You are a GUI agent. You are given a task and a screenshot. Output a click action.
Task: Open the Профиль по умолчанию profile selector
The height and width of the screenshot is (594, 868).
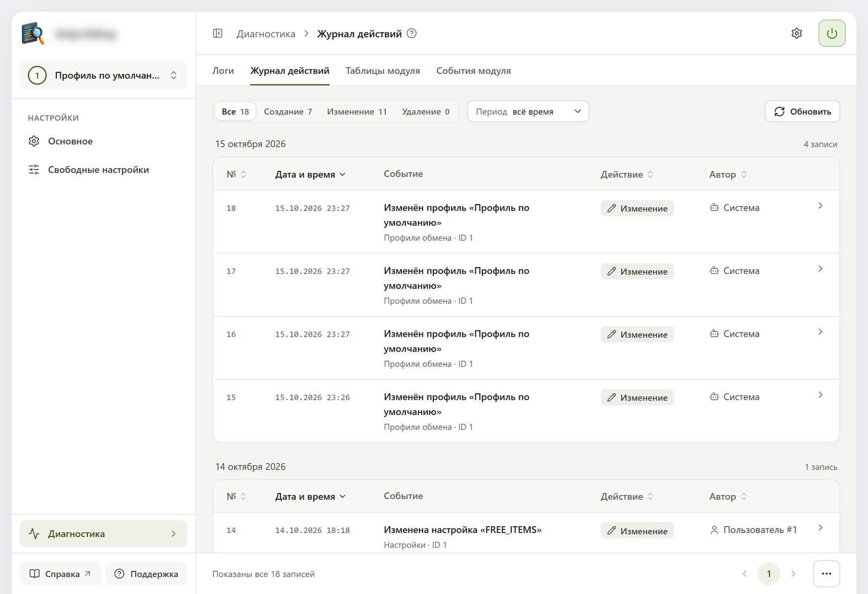click(x=103, y=75)
